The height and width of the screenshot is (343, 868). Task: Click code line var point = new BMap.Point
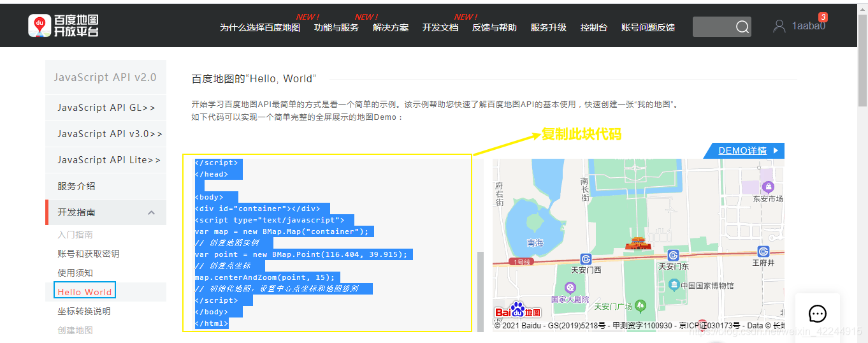[301, 254]
